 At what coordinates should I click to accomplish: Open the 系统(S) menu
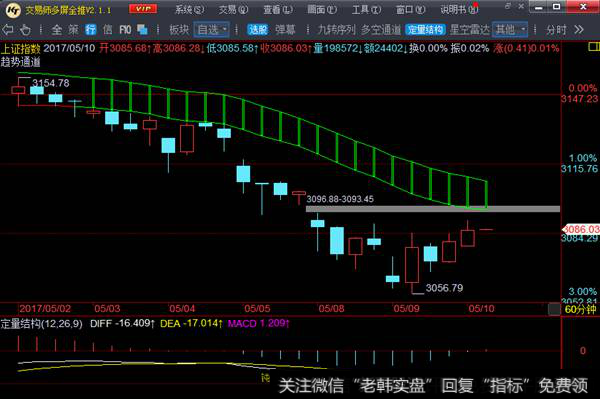189,10
